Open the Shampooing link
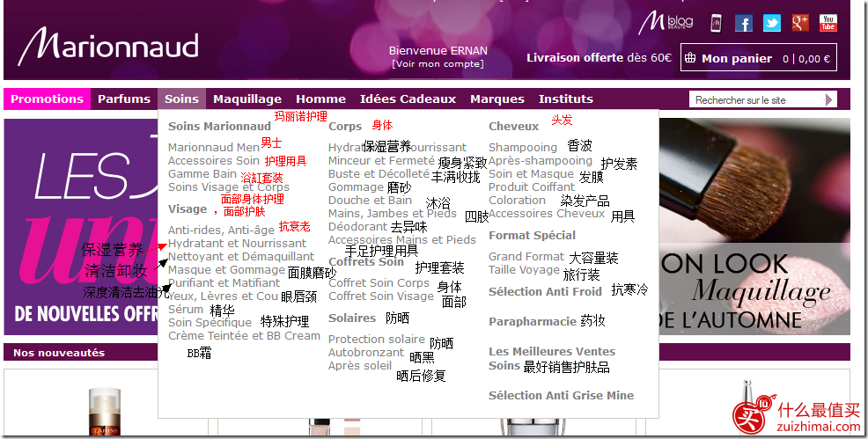 (x=523, y=148)
